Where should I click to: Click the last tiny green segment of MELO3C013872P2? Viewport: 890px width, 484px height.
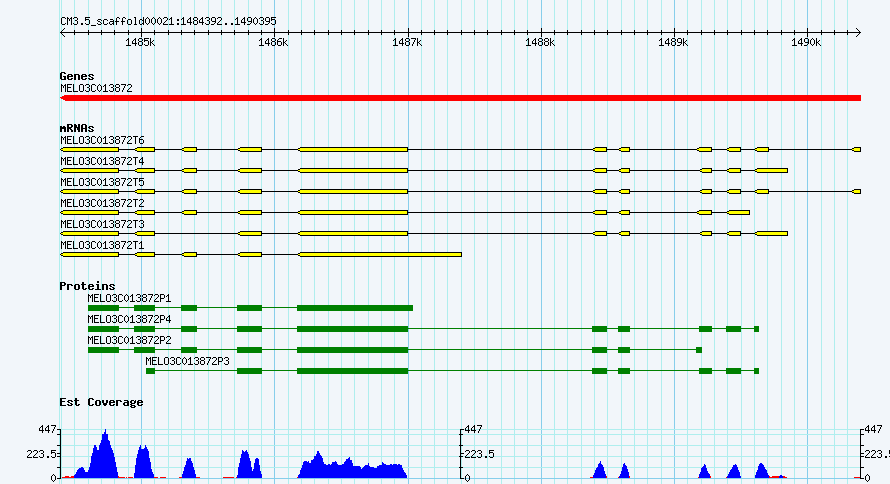pyautogui.click(x=699, y=350)
